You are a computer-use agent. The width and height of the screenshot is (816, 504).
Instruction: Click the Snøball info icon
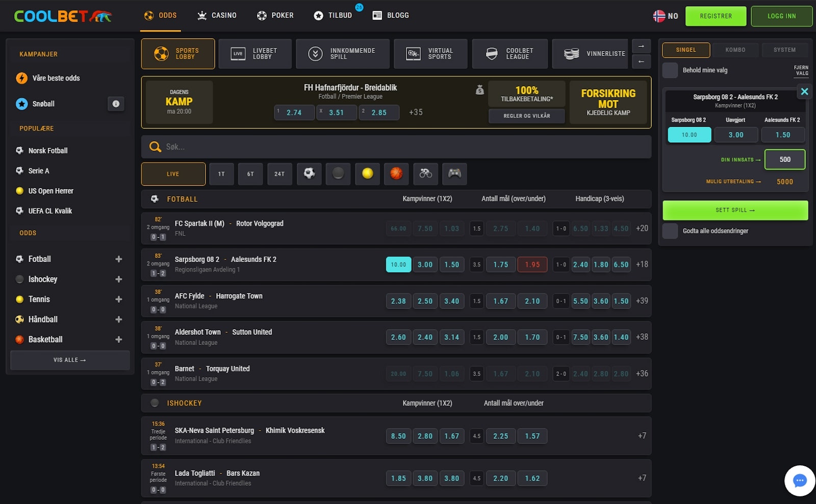point(116,104)
